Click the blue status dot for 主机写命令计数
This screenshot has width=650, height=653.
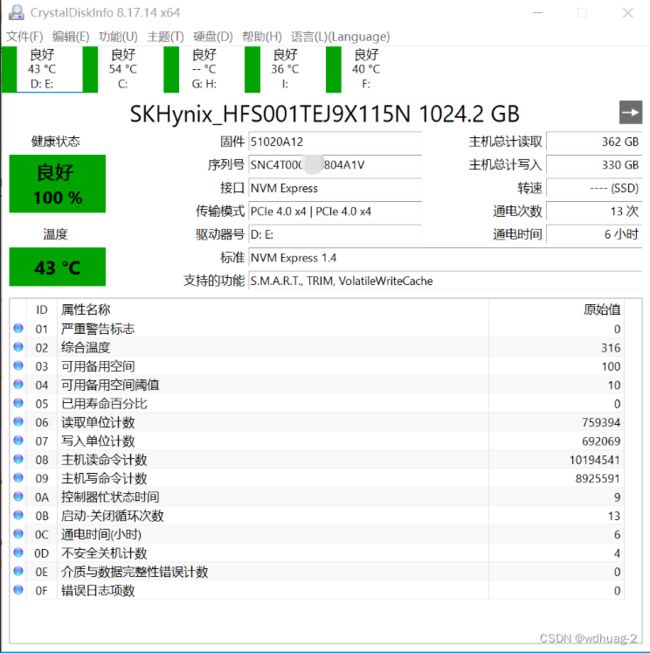point(18,477)
